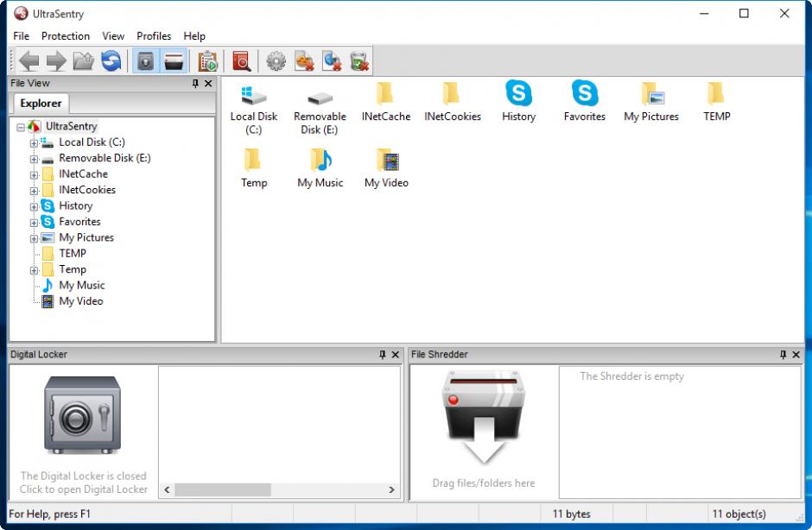Screen dimensions: 812x530
Task: Select the Explorer tab
Action: point(41,103)
